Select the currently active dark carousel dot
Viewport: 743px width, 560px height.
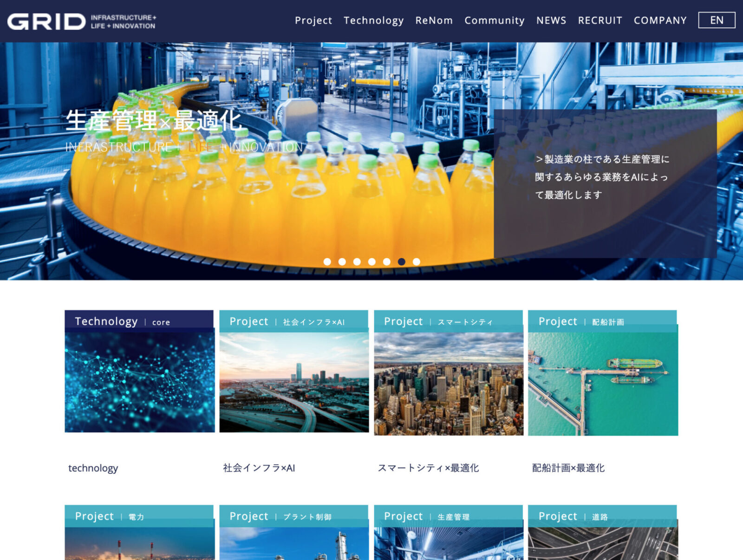click(x=402, y=262)
